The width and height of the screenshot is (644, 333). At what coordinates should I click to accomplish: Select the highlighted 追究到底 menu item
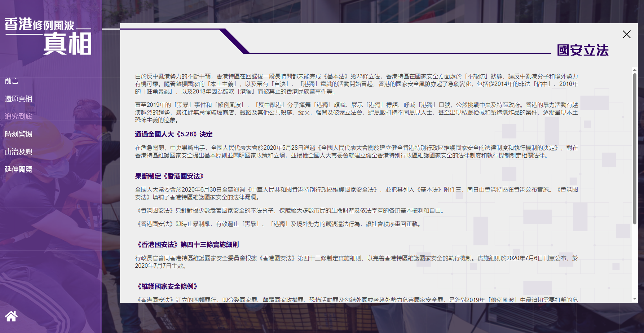[x=18, y=116]
